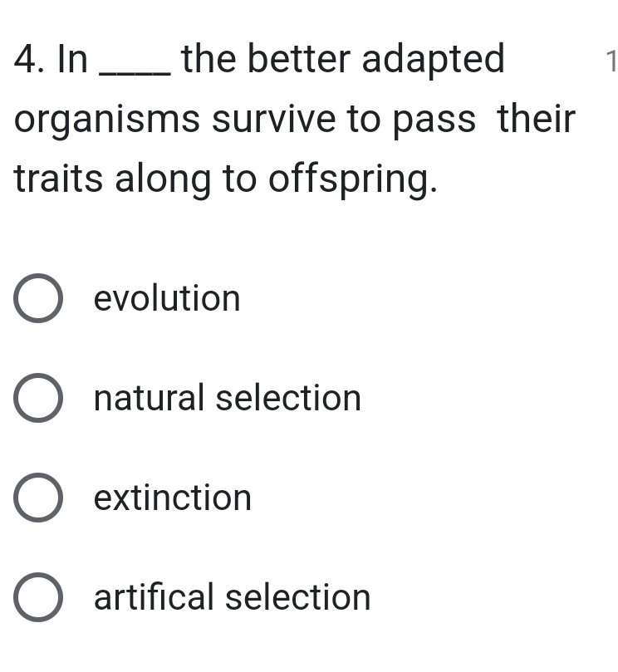Click the "extinction" answer label
The image size is (618, 672).
173,498
